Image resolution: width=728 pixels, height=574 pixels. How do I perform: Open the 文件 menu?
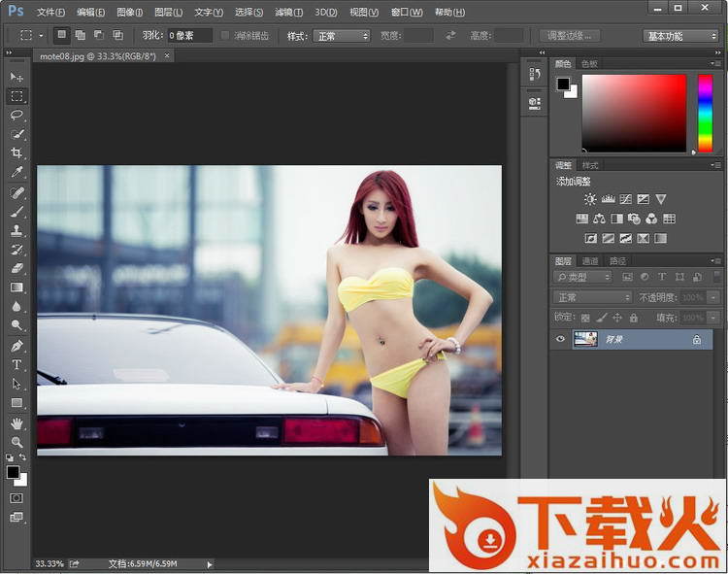point(50,13)
